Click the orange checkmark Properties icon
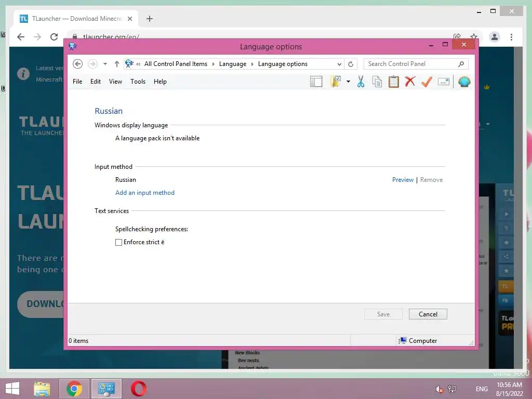The width and height of the screenshot is (532, 399). pyautogui.click(x=427, y=82)
